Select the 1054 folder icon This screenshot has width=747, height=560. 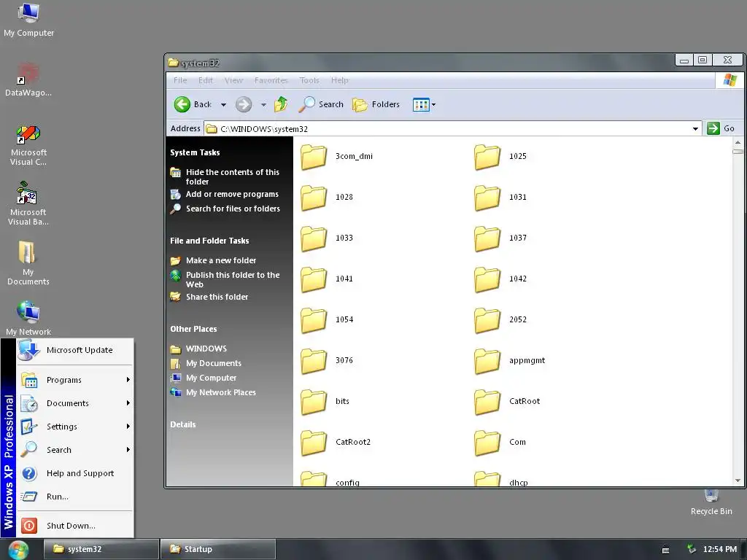(314, 321)
